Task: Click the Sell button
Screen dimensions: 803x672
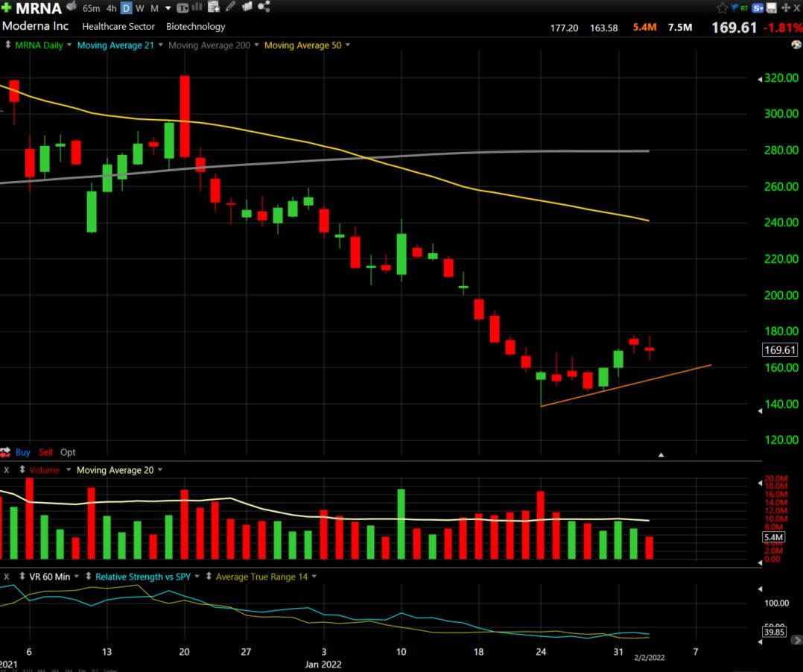Action: 45,452
